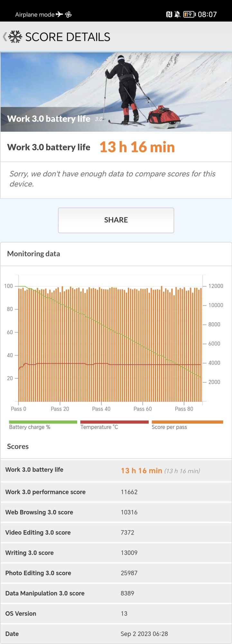Select the Video Editing 3.0 score row
Viewport: 232px width, 644px height.
116,533
